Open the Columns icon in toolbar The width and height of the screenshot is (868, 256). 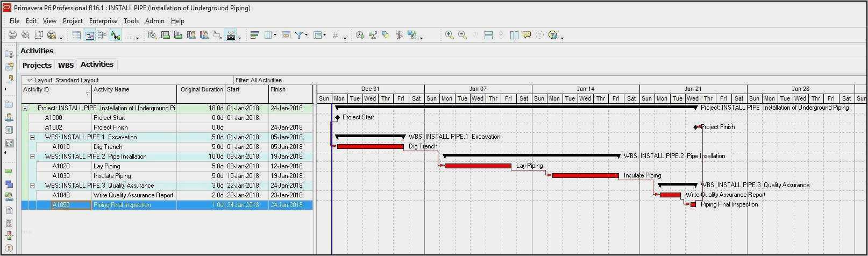pyautogui.click(x=268, y=35)
